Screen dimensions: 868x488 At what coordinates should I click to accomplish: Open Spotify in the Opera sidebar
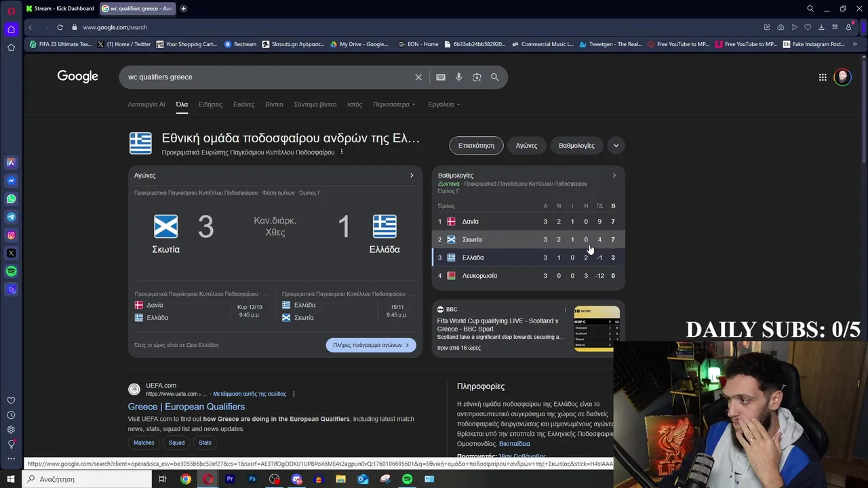[11, 271]
